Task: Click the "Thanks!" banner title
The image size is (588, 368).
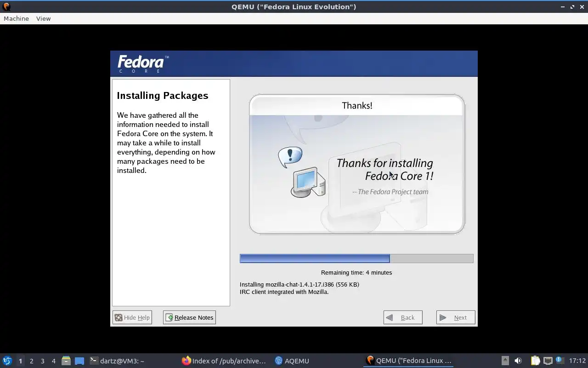Action: pos(357,105)
